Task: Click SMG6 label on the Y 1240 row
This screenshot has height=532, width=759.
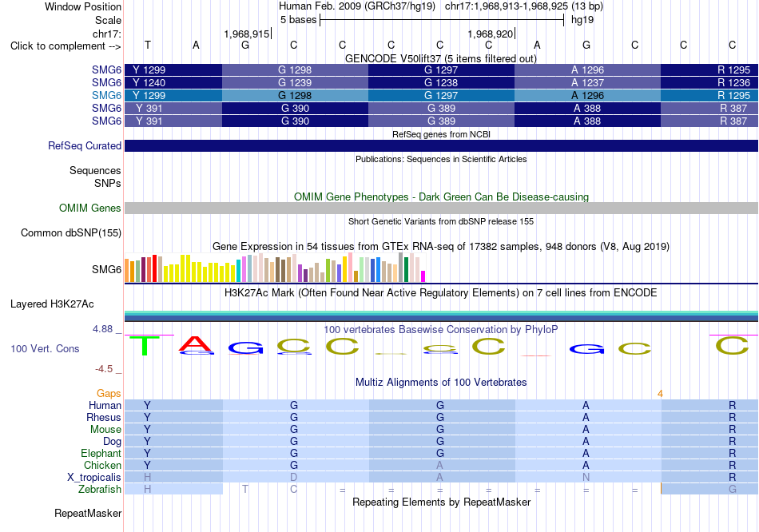Action: point(106,83)
